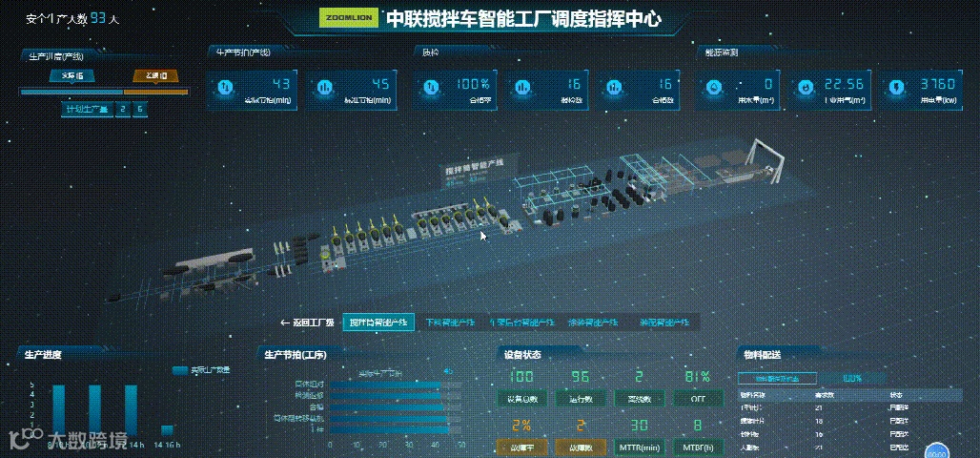Select the filled sub-tab in 物料配送 panel
The width and height of the screenshot is (980, 458).
click(x=852, y=378)
